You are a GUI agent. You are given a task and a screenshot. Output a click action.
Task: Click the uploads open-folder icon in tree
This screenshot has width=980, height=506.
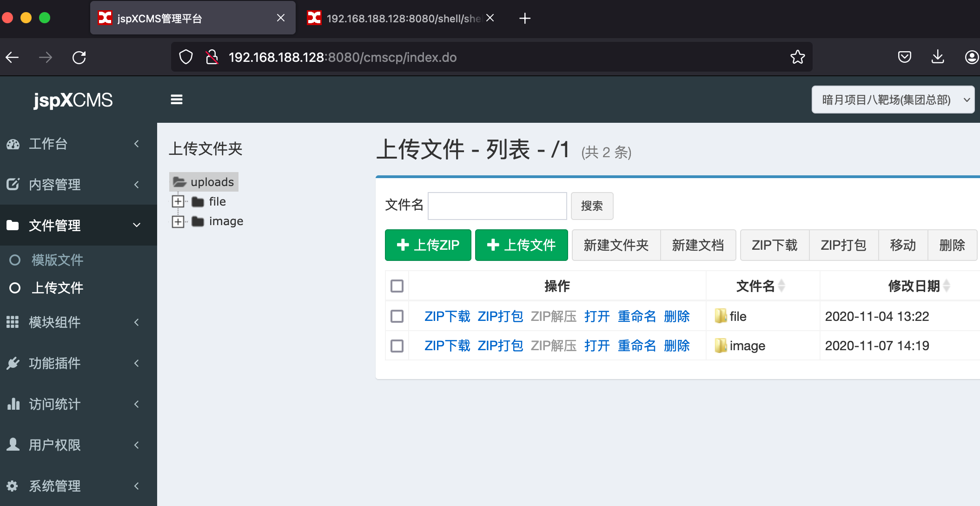point(179,182)
